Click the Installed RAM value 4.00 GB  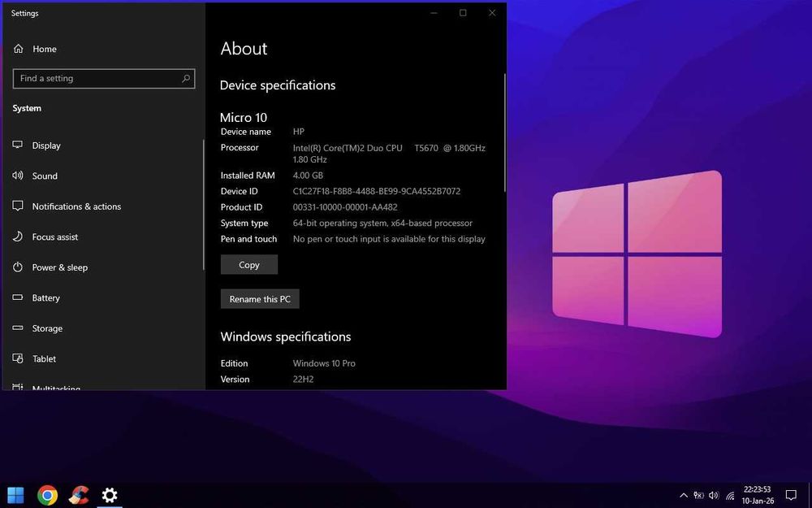308,176
